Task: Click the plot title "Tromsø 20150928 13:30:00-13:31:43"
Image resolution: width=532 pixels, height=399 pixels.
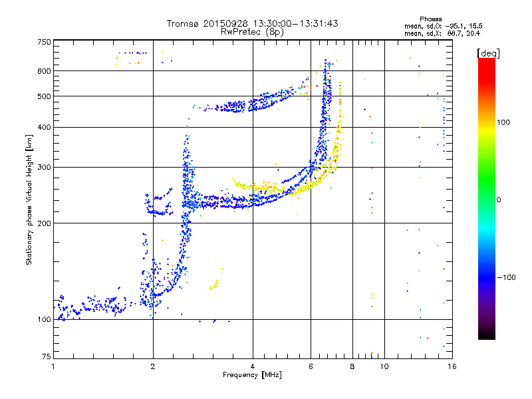Action: coord(252,23)
